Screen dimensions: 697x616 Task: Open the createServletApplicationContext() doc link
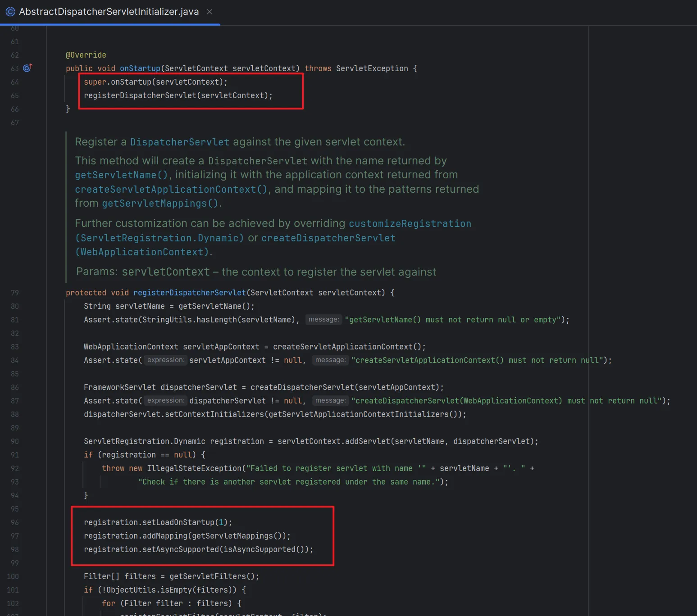[x=171, y=190]
